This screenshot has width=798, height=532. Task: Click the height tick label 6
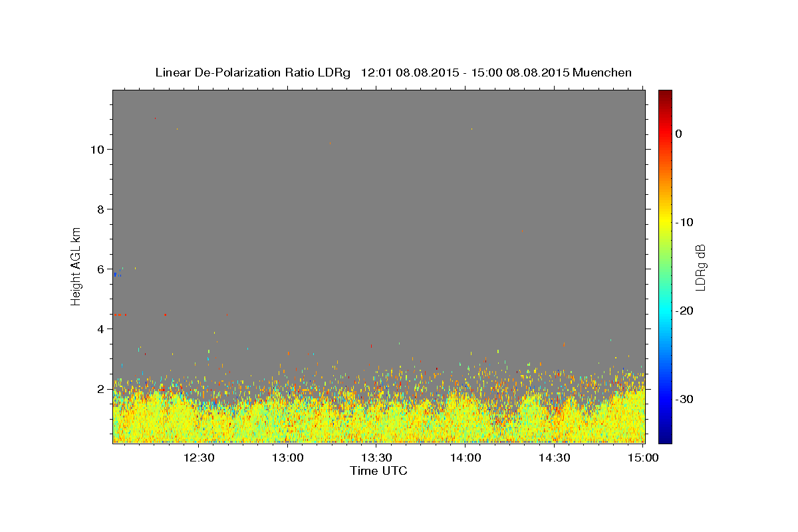tap(100, 269)
